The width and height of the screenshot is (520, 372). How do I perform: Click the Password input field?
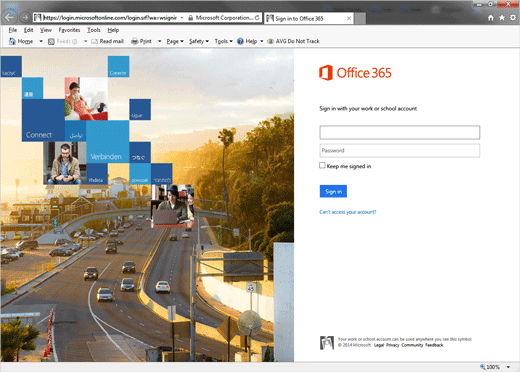tap(400, 151)
